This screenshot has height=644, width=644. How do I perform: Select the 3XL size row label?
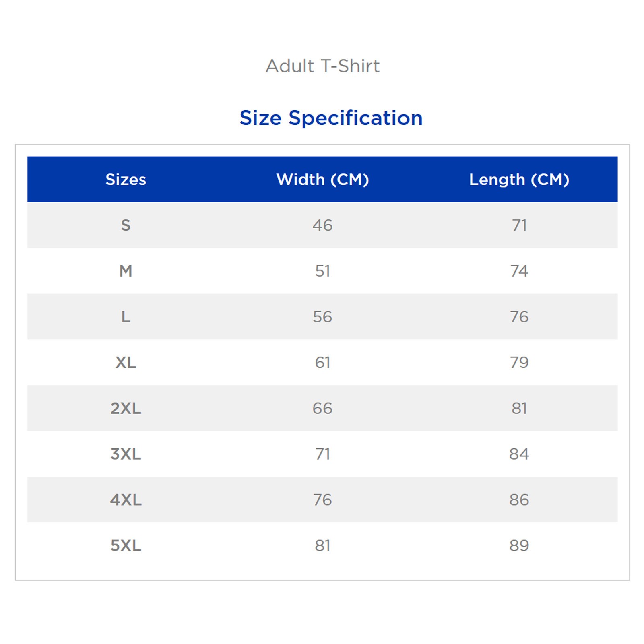(x=126, y=454)
